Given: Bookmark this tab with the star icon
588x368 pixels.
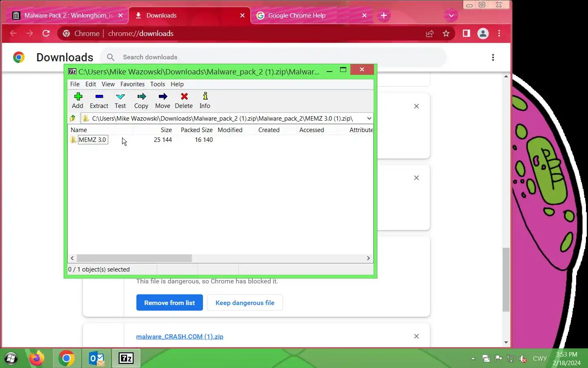Looking at the screenshot, I should [x=446, y=34].
